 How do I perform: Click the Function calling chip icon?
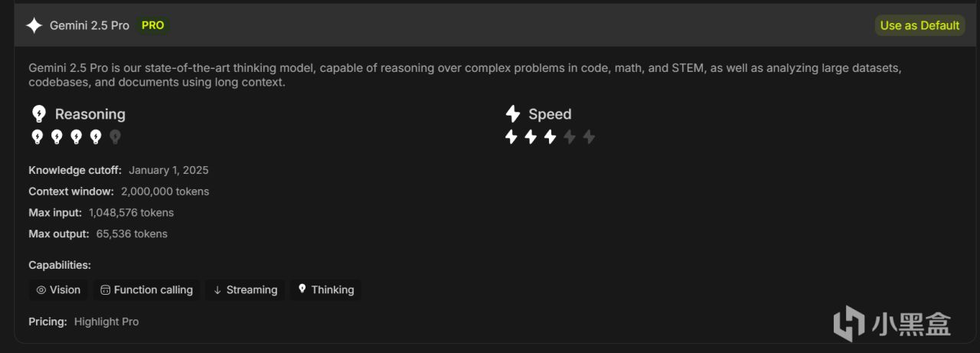pyautogui.click(x=106, y=290)
